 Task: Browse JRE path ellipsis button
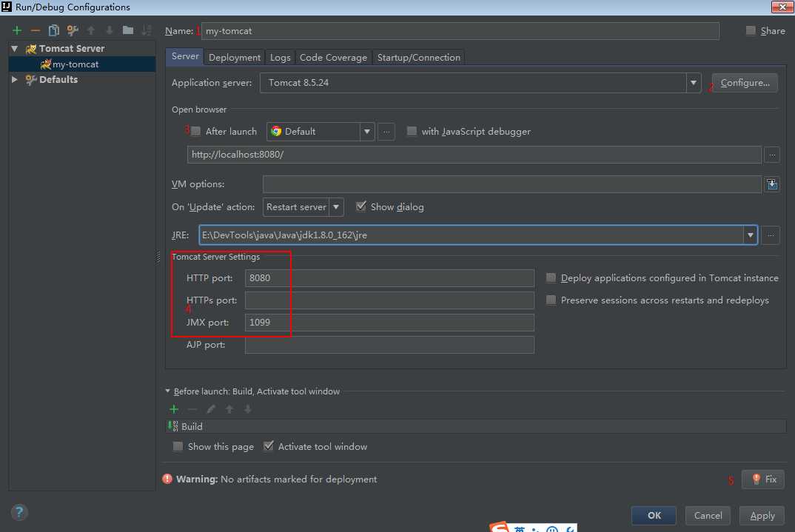770,235
